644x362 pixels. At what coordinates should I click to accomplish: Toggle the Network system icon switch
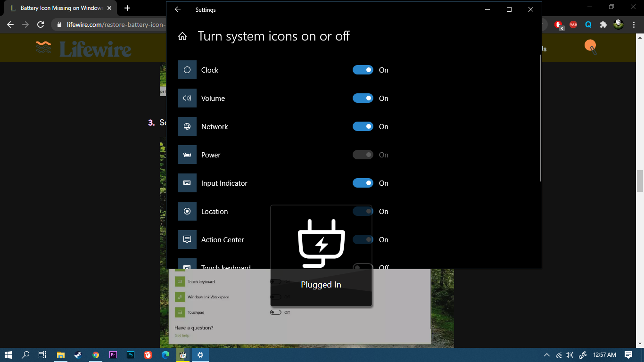(x=363, y=126)
